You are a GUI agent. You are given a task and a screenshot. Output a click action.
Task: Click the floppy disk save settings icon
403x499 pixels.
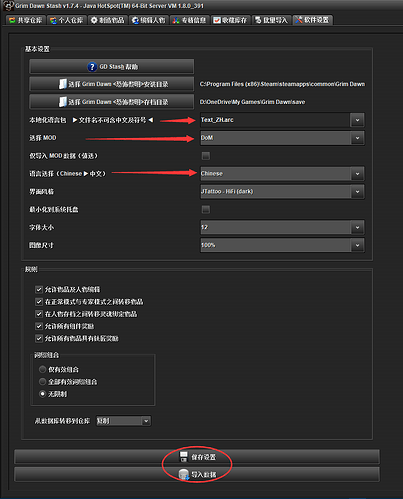point(184,457)
